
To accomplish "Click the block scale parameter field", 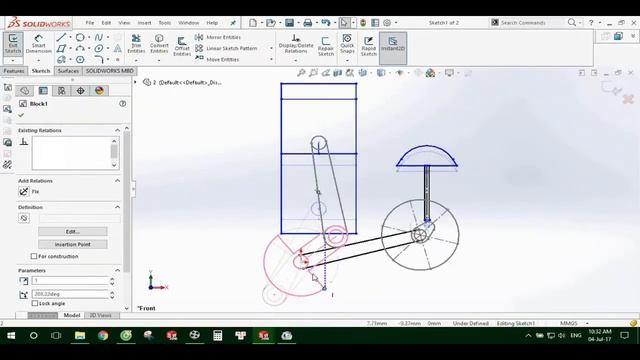I will [x=70, y=281].
